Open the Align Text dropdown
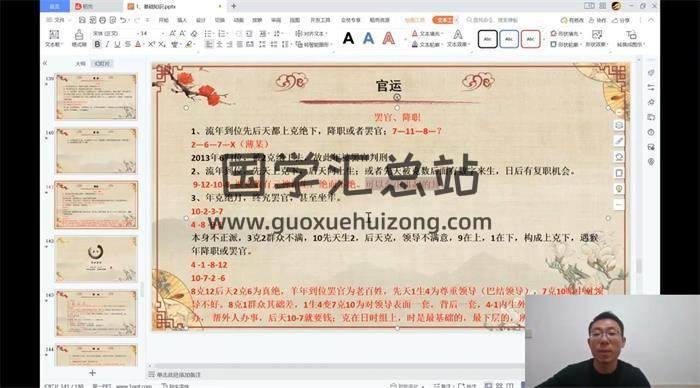This screenshot has height=388, width=700. pos(311,33)
